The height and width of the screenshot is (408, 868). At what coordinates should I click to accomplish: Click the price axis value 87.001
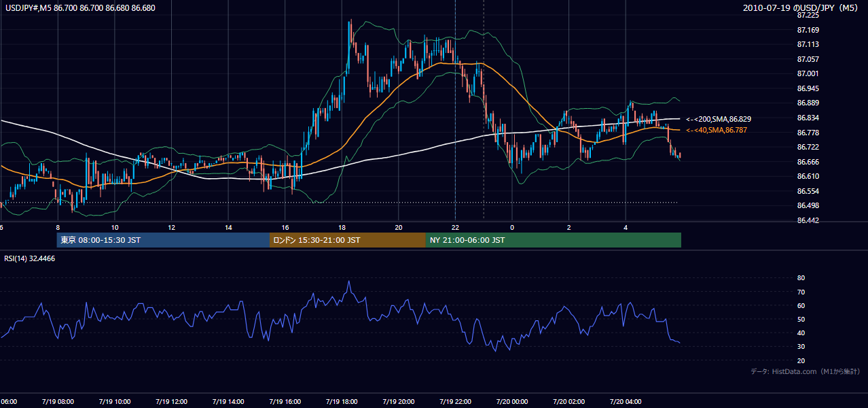tap(808, 74)
